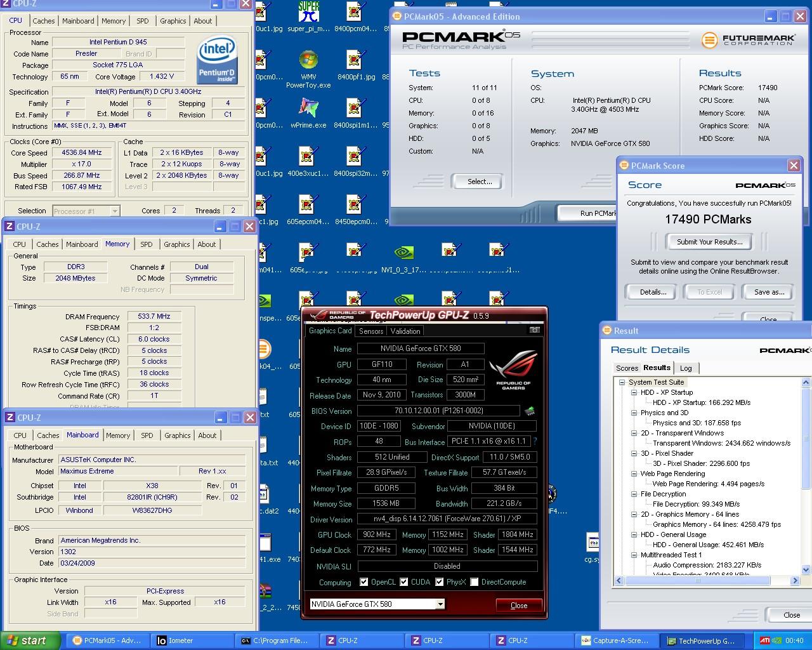The height and width of the screenshot is (650, 812).
Task: Click the NVIDIA tray icon
Action: click(x=776, y=640)
